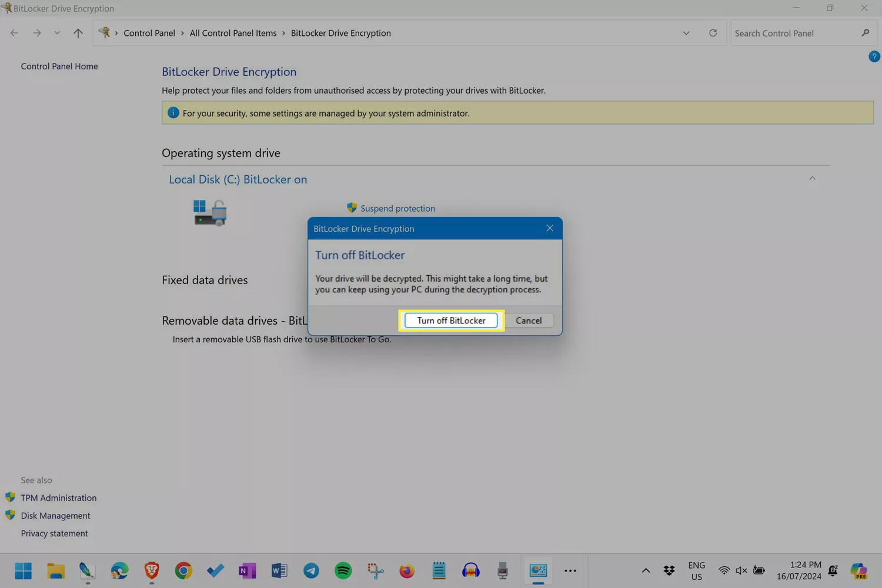This screenshot has height=588, width=882.
Task: Show more taskbar apps via three dots
Action: [570, 571]
